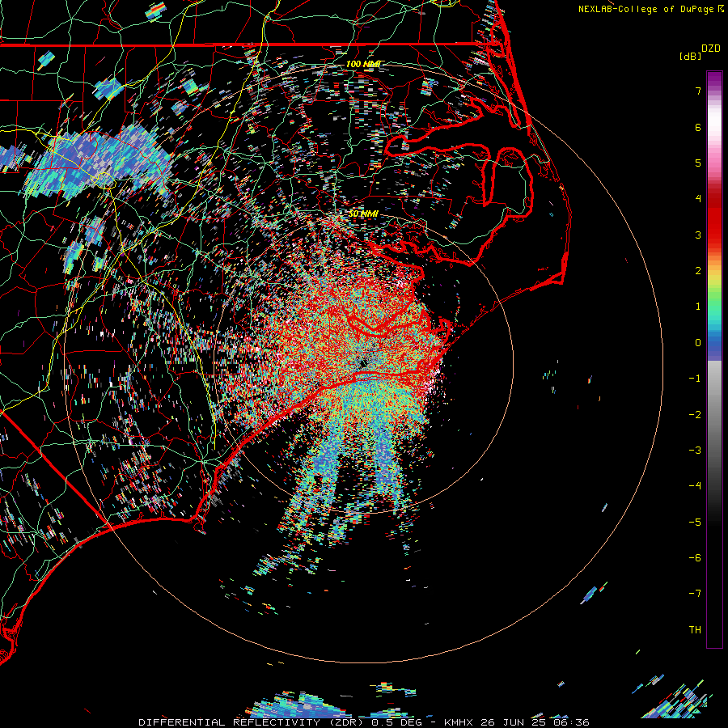Click the 26 JUN 25 date text
This screenshot has height=728, width=728.
[x=514, y=722]
